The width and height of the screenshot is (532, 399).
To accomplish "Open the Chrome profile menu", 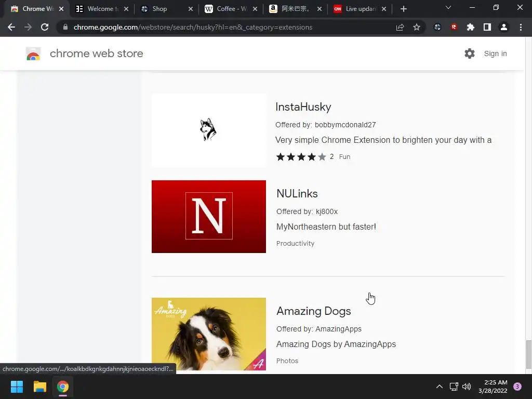I will [504, 27].
